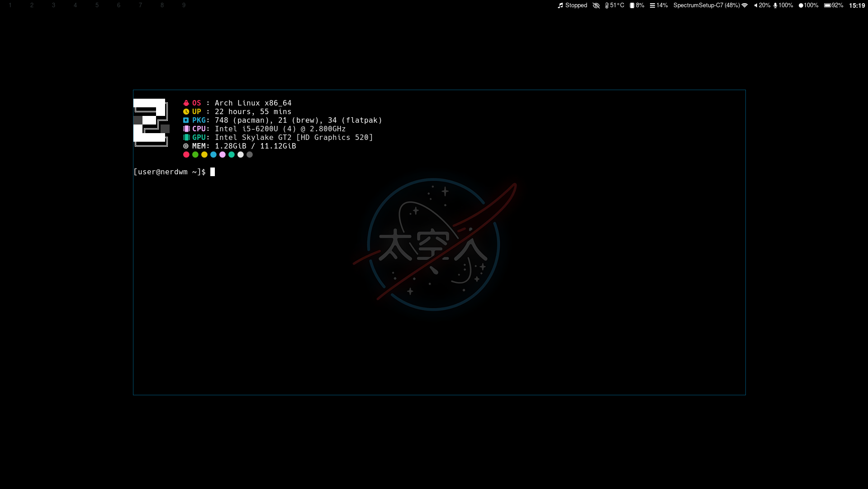The height and width of the screenshot is (489, 868).
Task: Switch to workspace tag 6
Action: pyautogui.click(x=119, y=5)
